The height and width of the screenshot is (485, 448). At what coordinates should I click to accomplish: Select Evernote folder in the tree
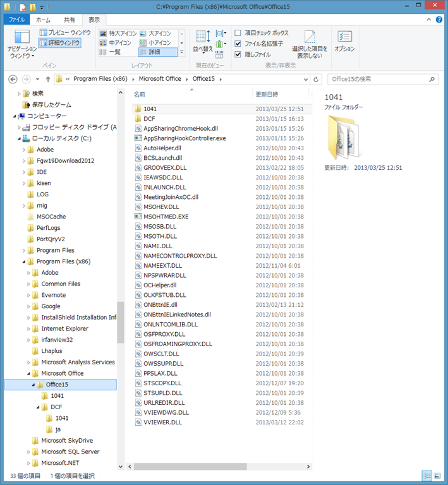(54, 295)
